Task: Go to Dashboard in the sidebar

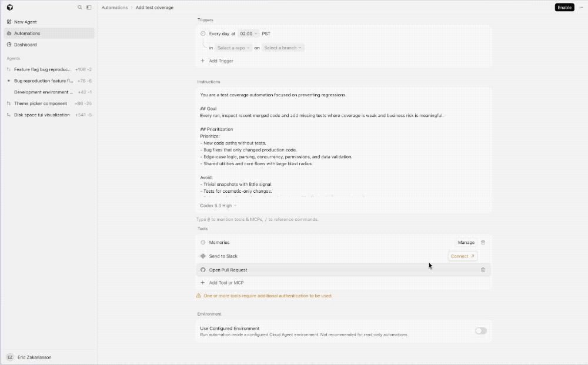Action: [x=25, y=45]
